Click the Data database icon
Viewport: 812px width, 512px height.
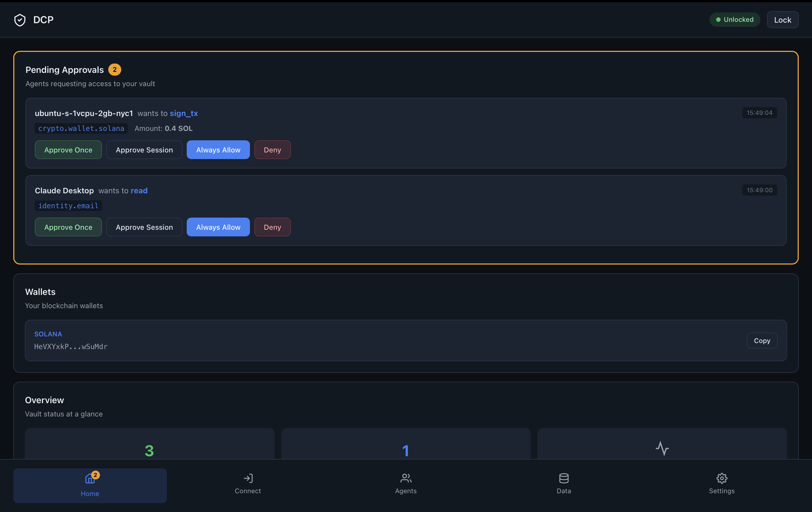coord(564,478)
